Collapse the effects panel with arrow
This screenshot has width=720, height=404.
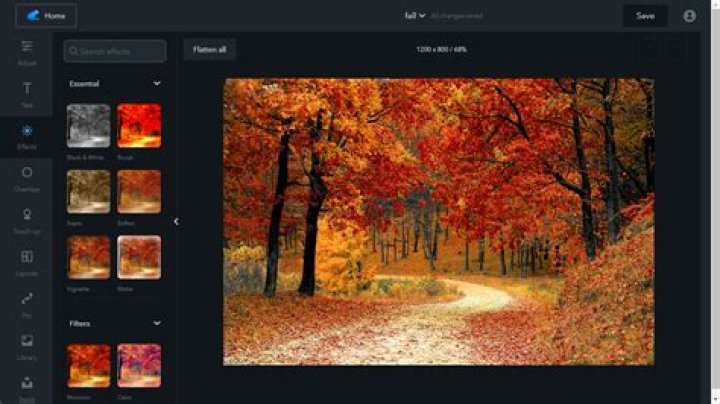pos(176,222)
